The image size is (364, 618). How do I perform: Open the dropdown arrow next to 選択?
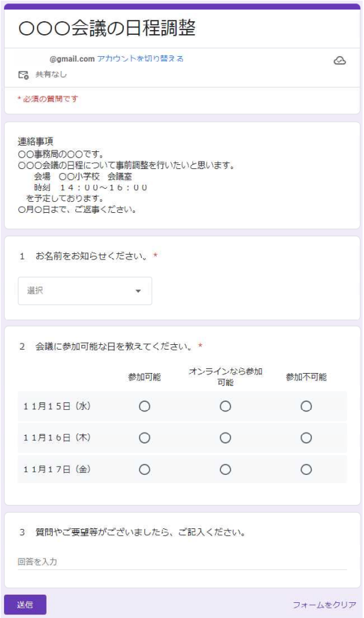138,292
